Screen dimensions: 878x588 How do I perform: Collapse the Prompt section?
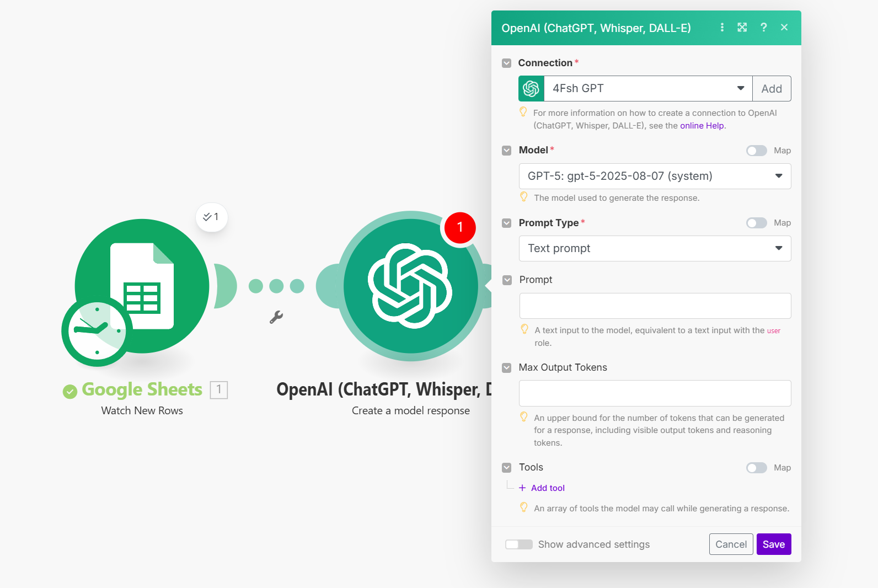pos(507,280)
